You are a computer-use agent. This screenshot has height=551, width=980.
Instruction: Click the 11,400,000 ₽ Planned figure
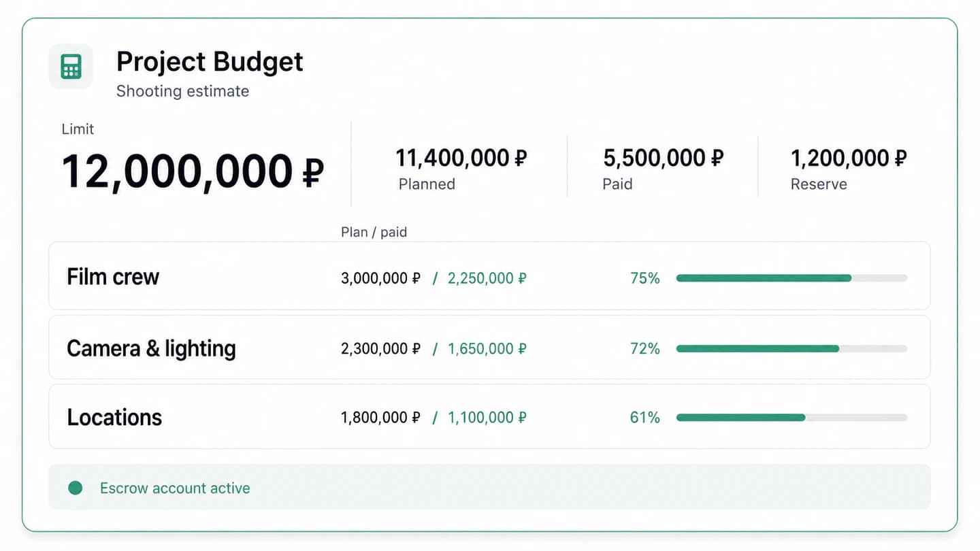461,158
